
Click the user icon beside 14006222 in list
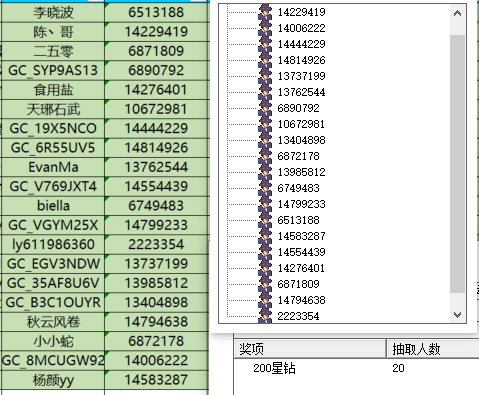tap(265, 28)
